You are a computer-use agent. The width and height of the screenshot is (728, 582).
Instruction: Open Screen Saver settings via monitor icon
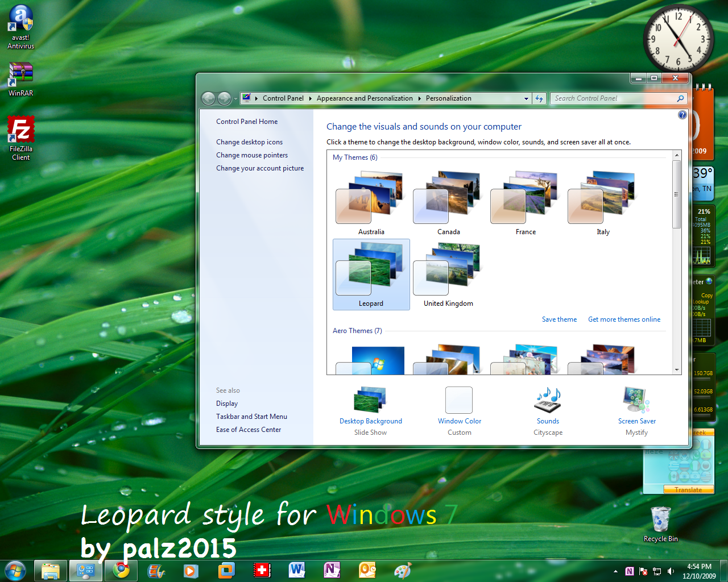tap(636, 400)
